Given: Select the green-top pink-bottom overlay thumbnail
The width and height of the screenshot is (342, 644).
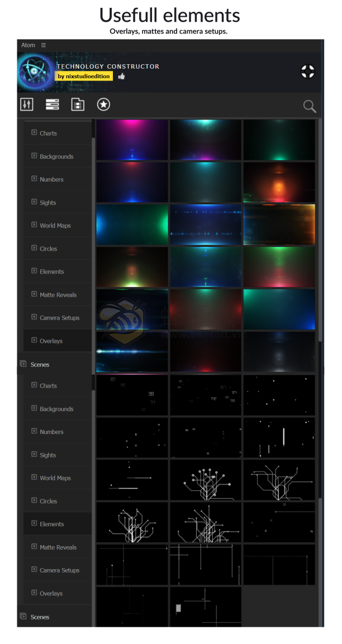Looking at the screenshot, I should (x=279, y=266).
